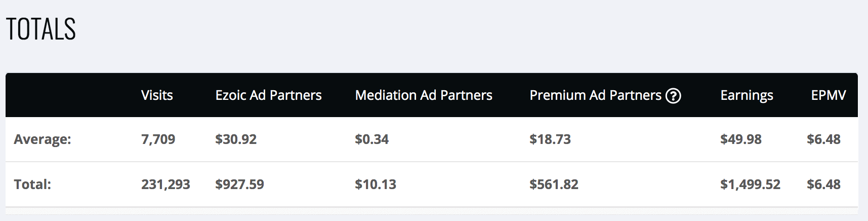
Task: Select the Premium Ad Partners header text
Action: pos(595,95)
